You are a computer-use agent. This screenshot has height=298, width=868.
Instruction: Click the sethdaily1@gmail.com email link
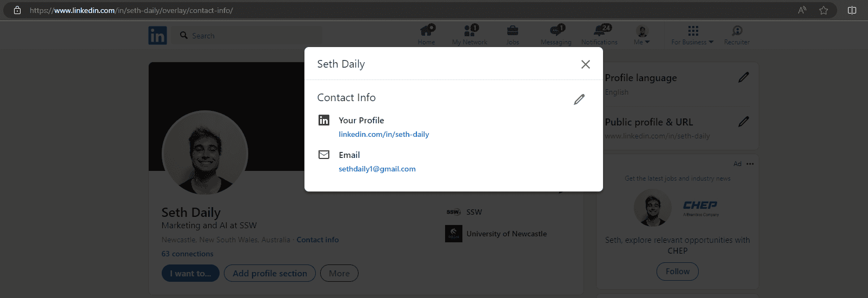coord(377,169)
